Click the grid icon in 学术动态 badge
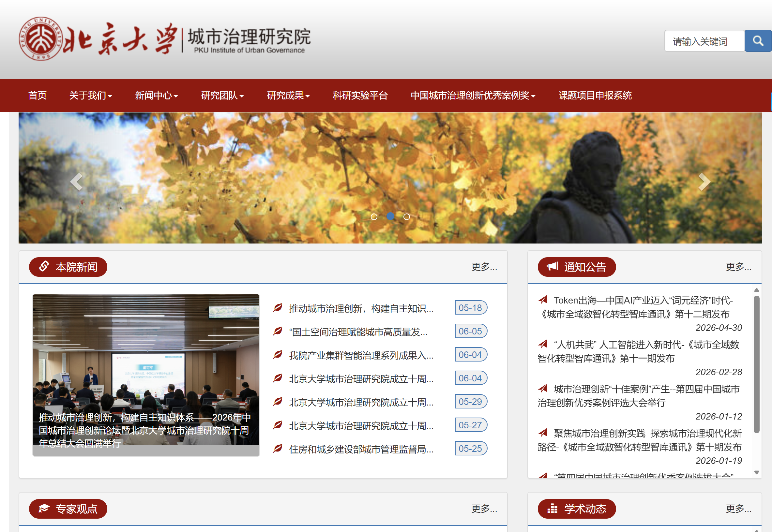This screenshot has height=532, width=772. (x=552, y=509)
